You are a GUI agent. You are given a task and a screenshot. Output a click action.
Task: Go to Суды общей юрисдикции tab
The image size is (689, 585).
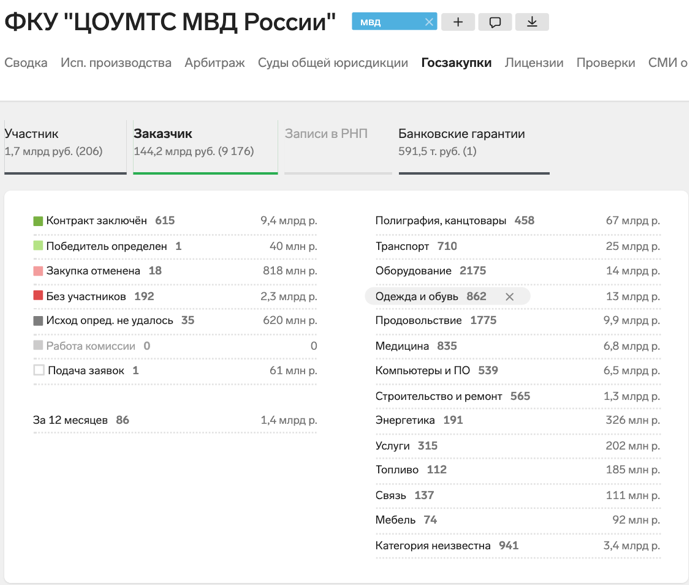click(x=333, y=63)
